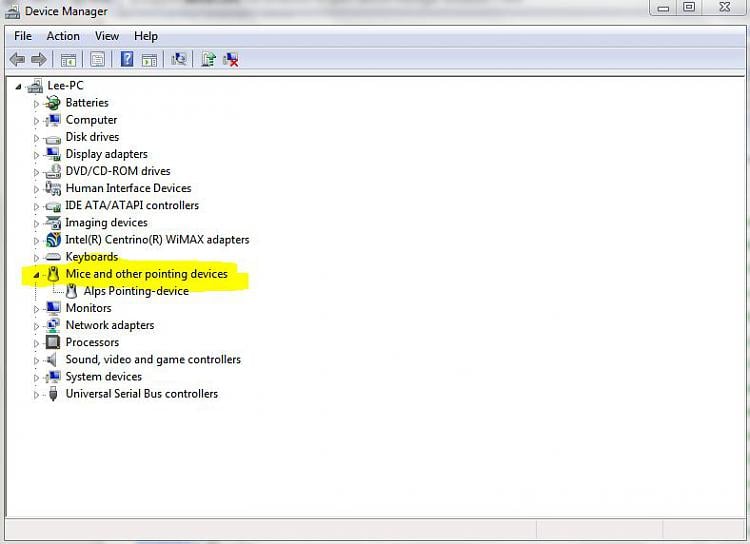Open the Help menu
Viewport: 750px width, 544px height.
click(146, 36)
